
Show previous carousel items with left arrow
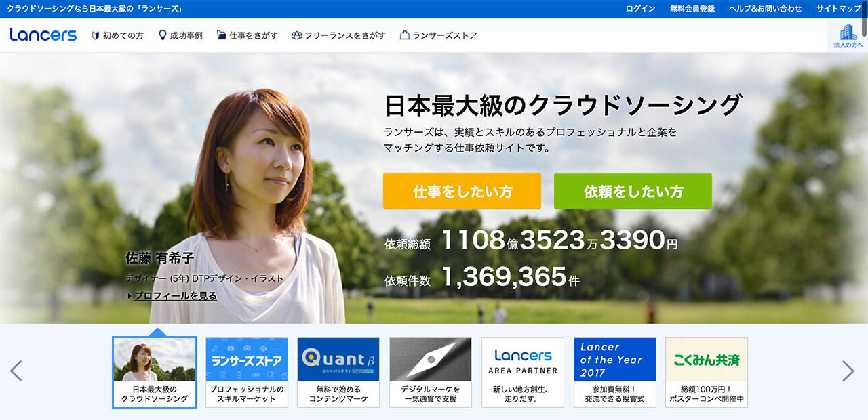(16, 371)
